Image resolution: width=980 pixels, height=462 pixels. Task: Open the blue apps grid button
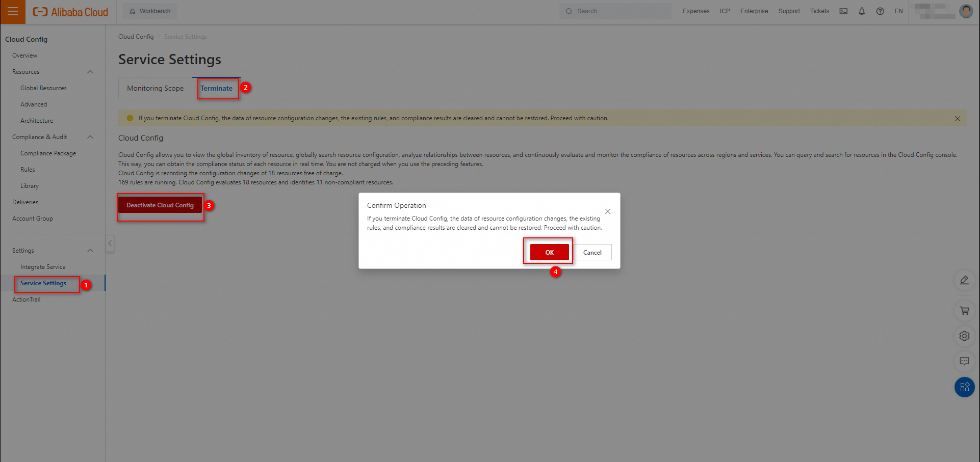point(964,387)
